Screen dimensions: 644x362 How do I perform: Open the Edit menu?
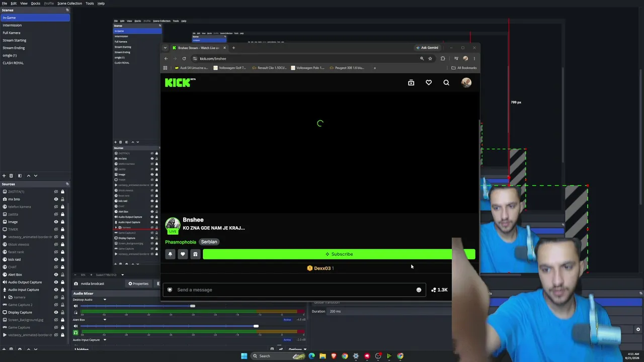14,4
